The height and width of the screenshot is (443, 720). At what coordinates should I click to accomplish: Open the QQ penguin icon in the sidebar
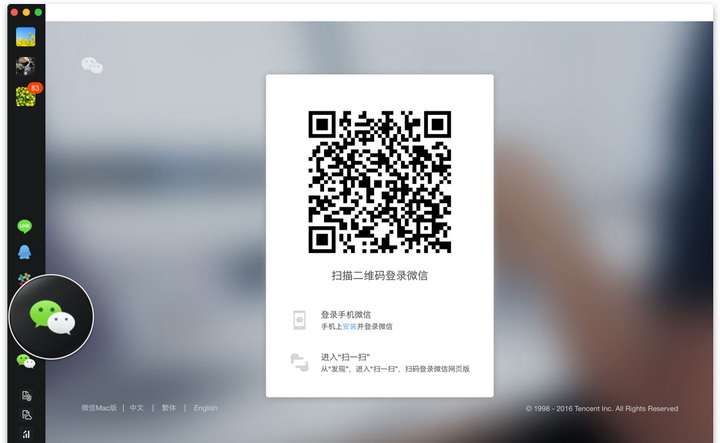[25, 252]
